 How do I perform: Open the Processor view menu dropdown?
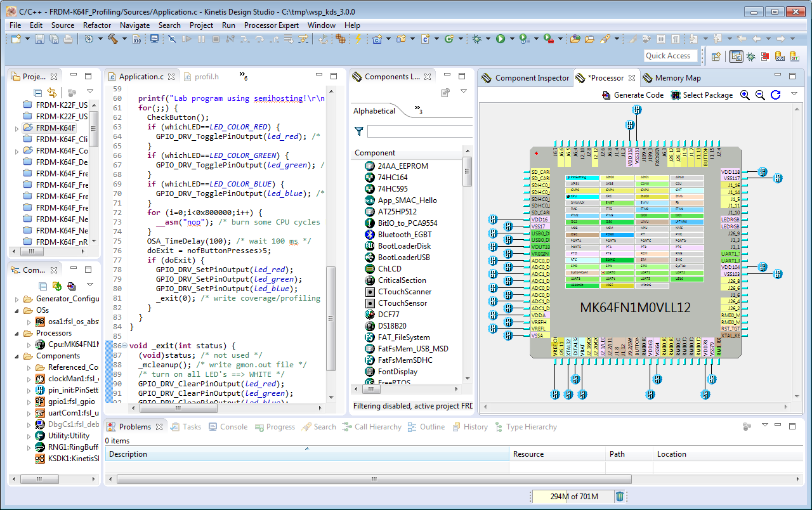tap(794, 95)
